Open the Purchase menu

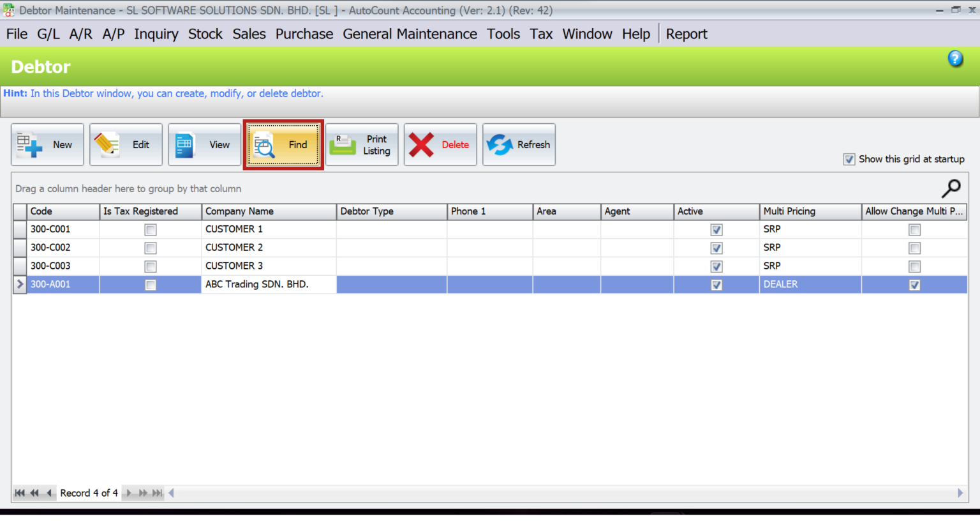coord(304,34)
